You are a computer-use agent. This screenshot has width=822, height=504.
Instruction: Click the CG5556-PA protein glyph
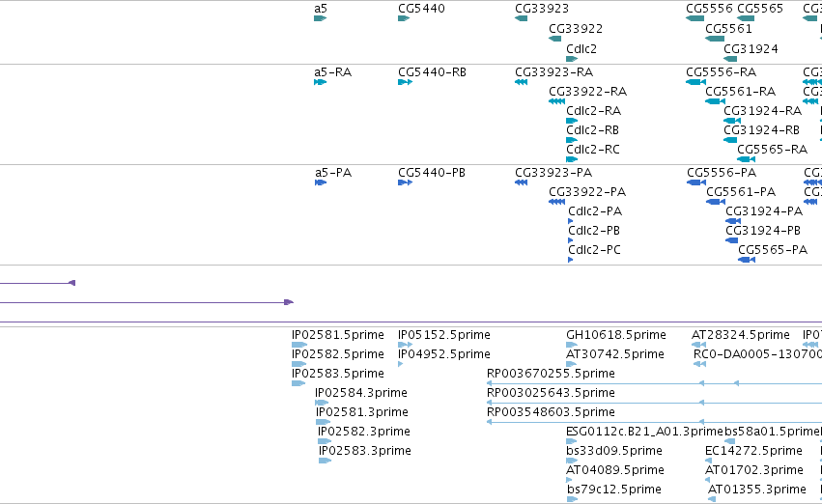coord(696,182)
